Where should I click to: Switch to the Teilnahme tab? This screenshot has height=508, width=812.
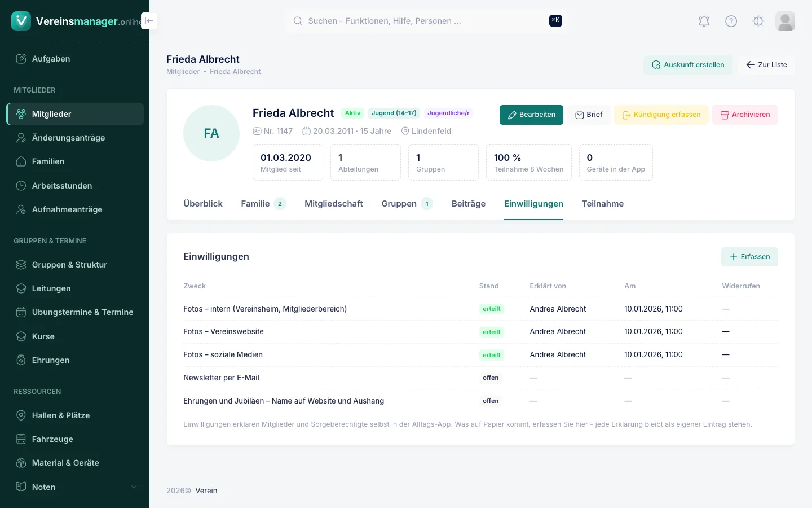(x=603, y=204)
